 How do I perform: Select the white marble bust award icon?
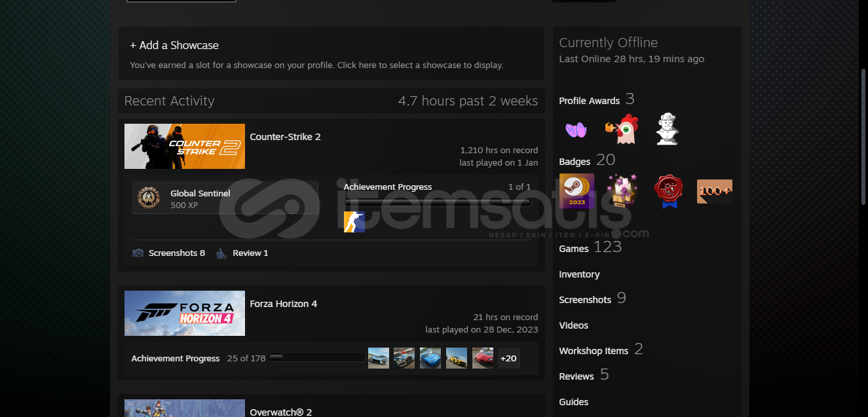coord(667,130)
